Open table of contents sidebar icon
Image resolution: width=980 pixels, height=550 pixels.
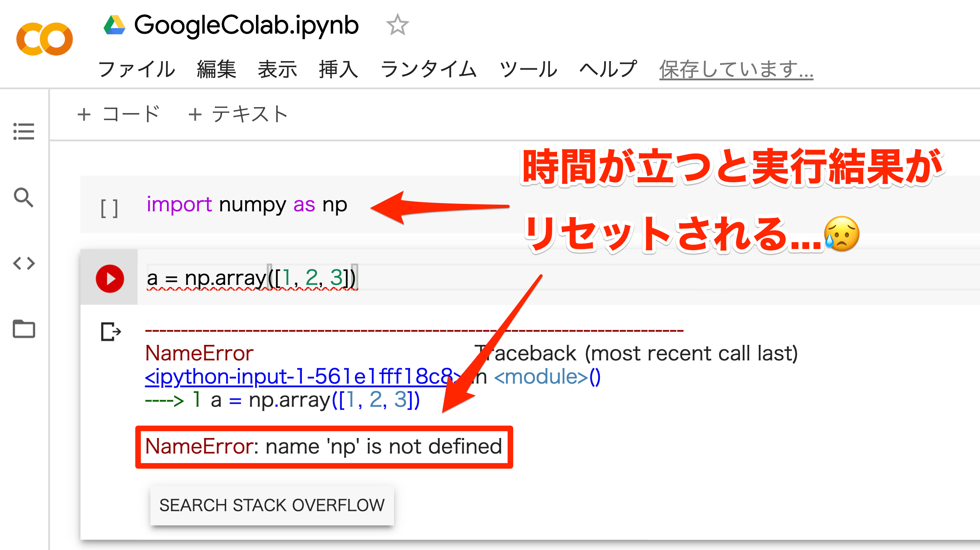(x=24, y=131)
